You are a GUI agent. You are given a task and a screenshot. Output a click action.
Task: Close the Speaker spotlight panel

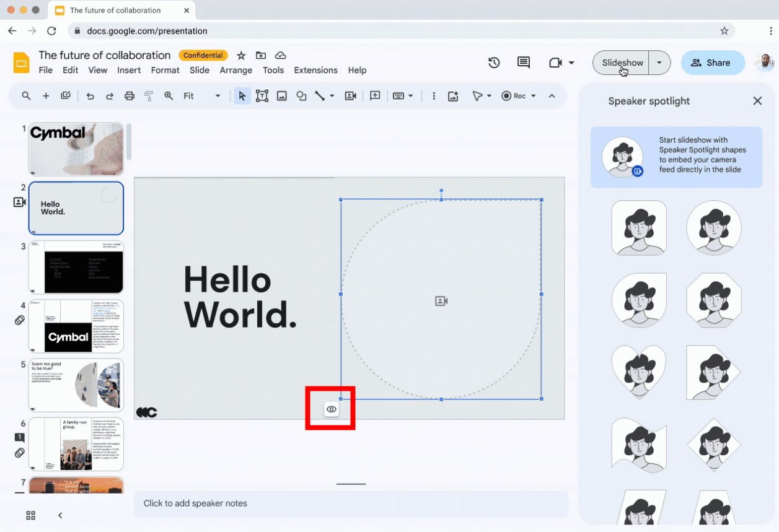(757, 101)
